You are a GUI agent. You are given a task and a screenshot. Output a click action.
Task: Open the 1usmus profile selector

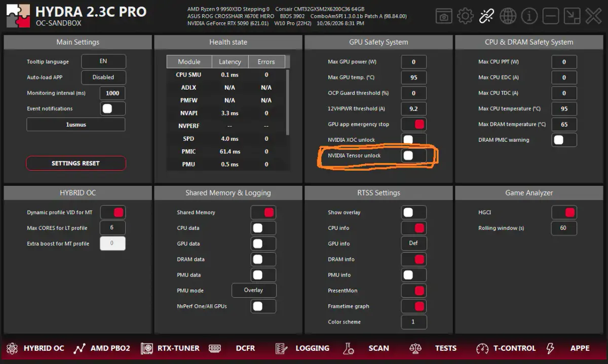(76, 124)
